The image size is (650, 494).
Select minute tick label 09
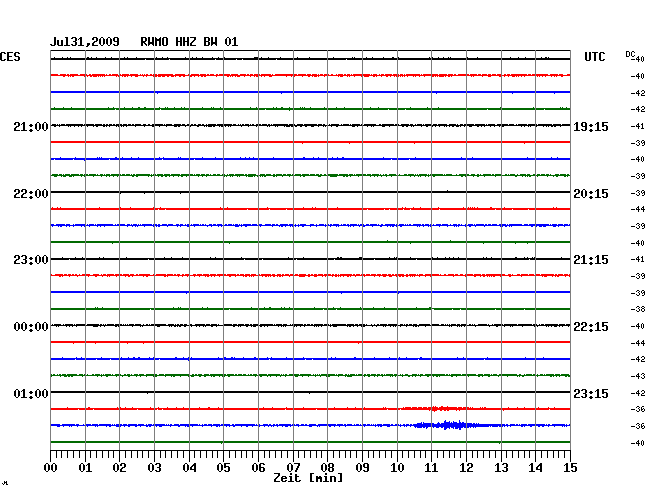362,468
